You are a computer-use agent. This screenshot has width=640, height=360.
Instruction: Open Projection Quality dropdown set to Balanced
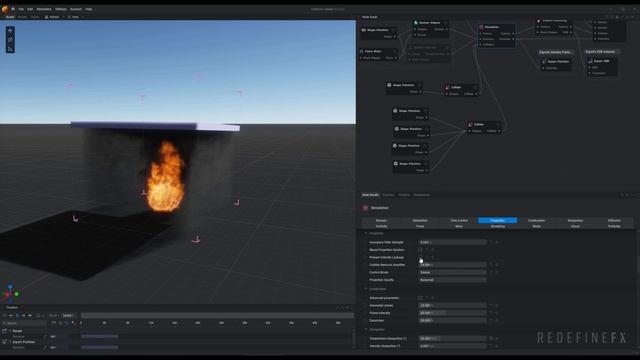[453, 280]
